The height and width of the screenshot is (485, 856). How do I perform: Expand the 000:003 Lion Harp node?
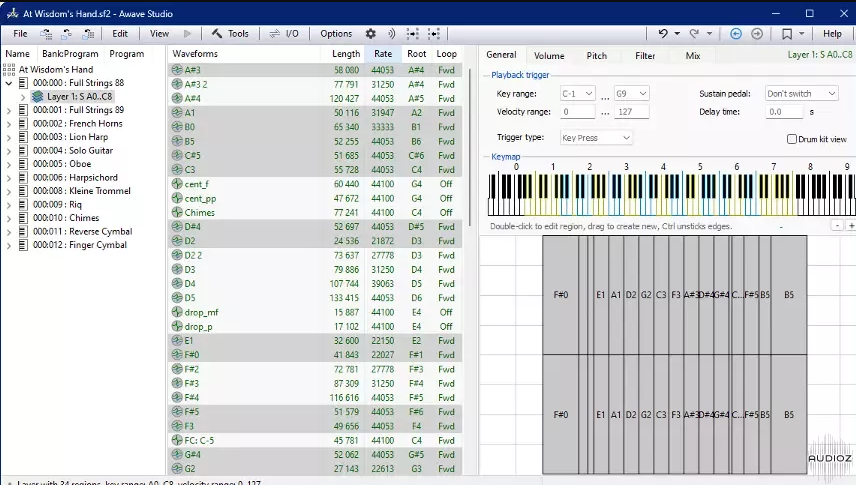(9, 137)
